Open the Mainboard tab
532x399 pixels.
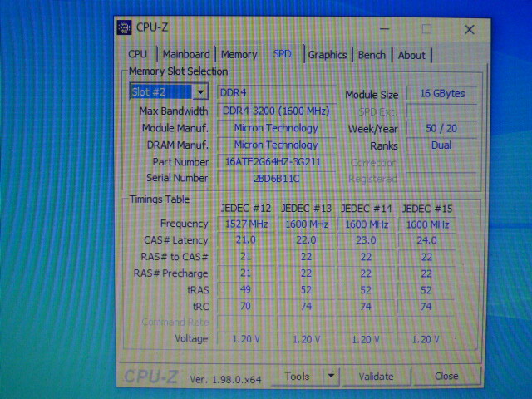tap(186, 54)
